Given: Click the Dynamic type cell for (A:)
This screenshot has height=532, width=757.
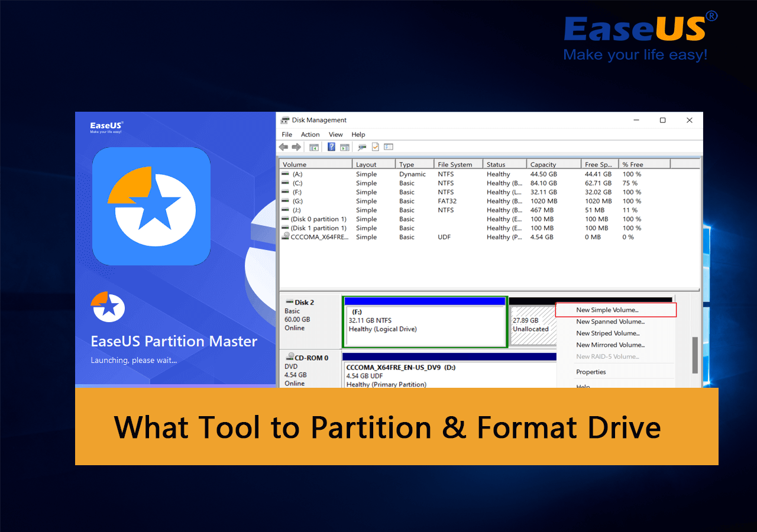Looking at the screenshot, I should click(412, 174).
